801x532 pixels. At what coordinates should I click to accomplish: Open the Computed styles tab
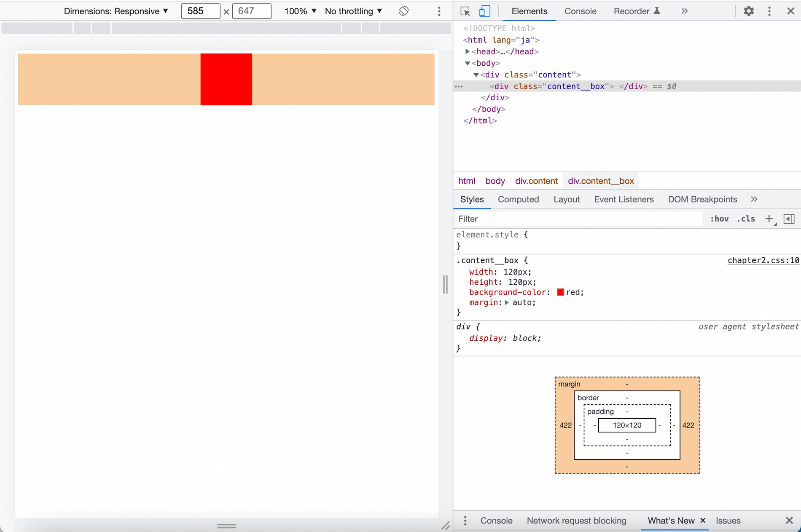click(x=518, y=199)
